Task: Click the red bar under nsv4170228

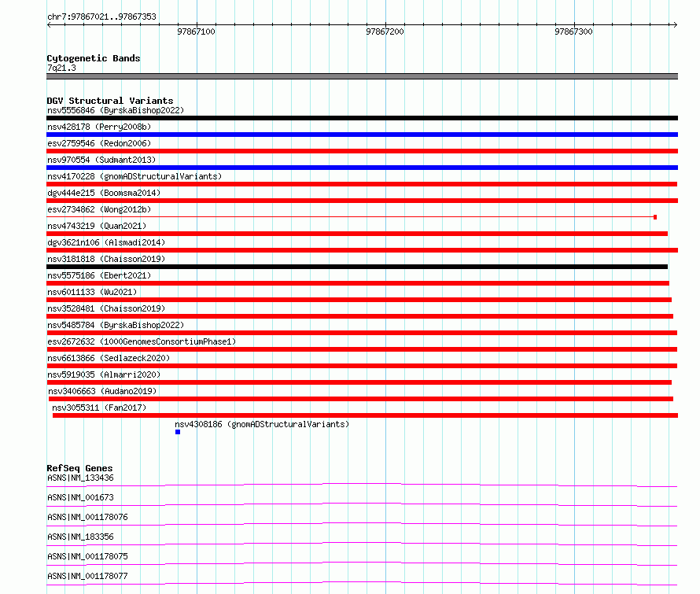Action: (362, 184)
